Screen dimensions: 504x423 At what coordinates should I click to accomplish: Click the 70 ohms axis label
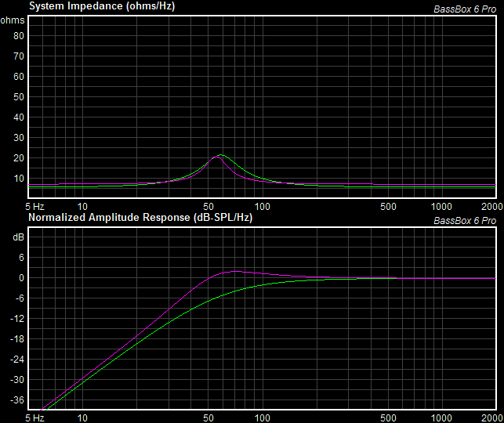[x=19, y=56]
